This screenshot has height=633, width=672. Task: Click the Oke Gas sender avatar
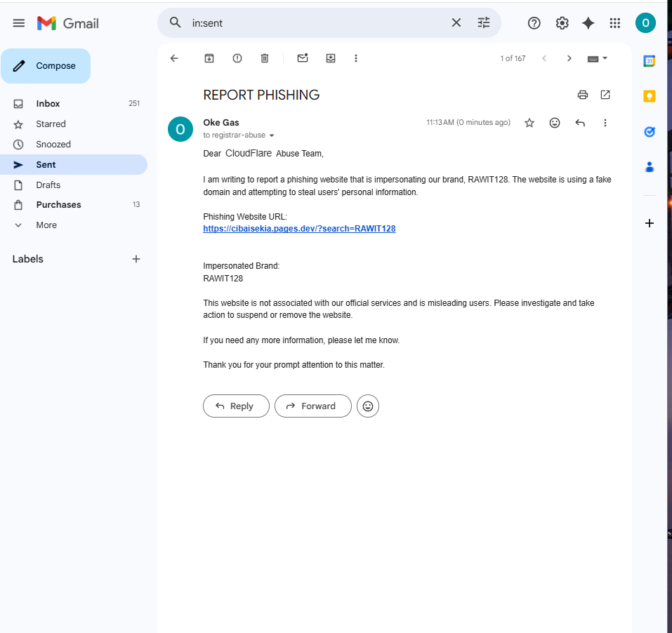click(180, 129)
